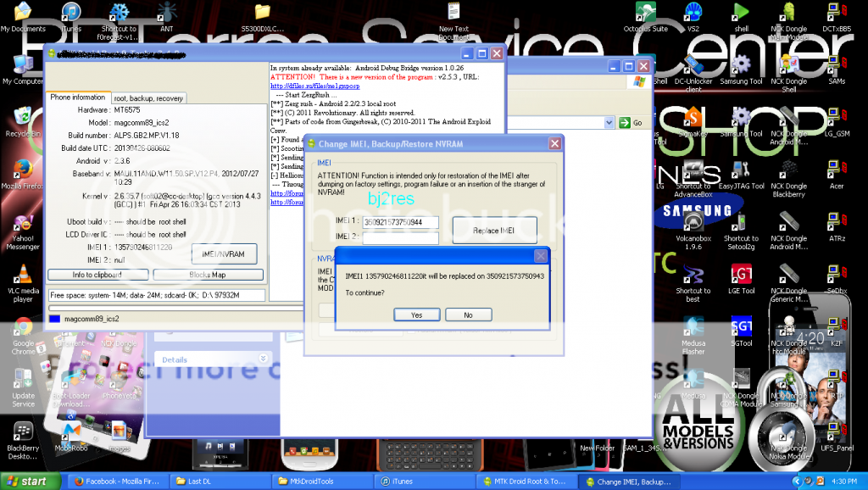868x490 pixels.
Task: Open the EasyJTAG Tool shortcut
Action: pos(741,170)
